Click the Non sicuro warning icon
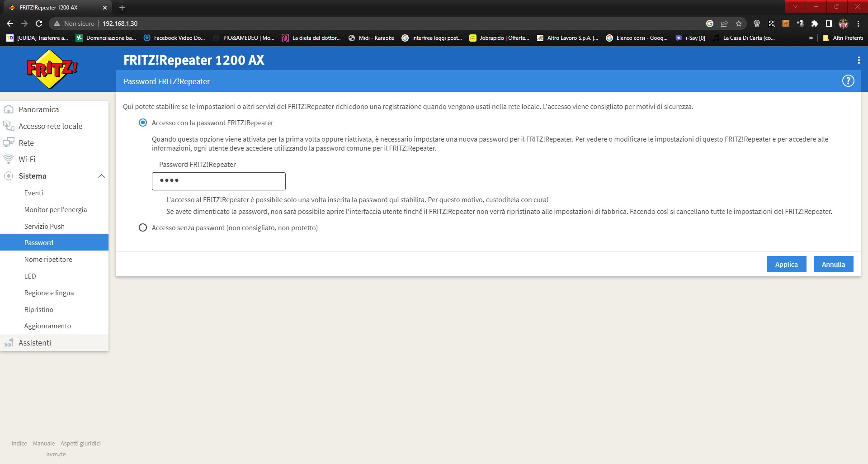The image size is (868, 464). (x=57, y=24)
